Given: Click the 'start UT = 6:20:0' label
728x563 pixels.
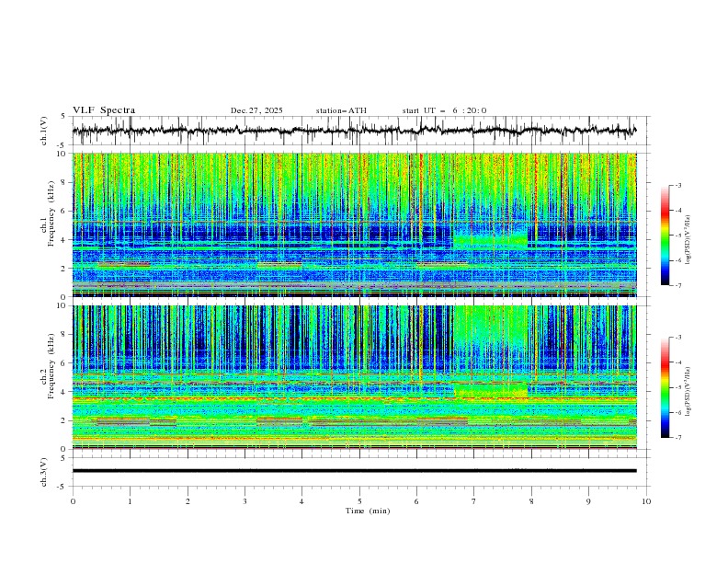Looking at the screenshot, I should [444, 110].
